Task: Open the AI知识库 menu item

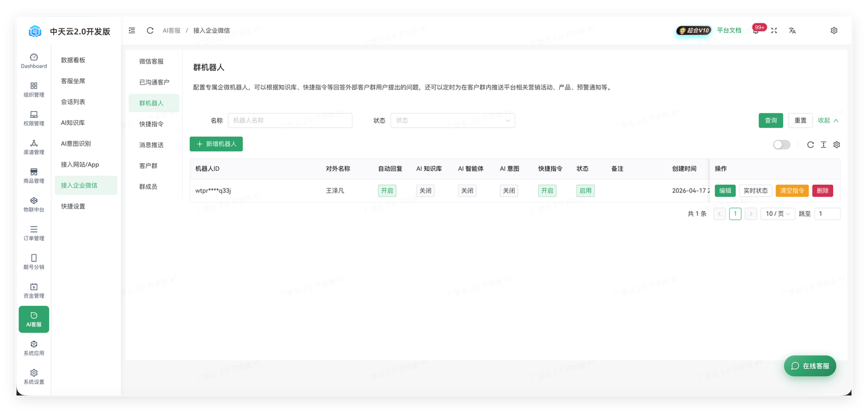Action: pyautogui.click(x=73, y=123)
